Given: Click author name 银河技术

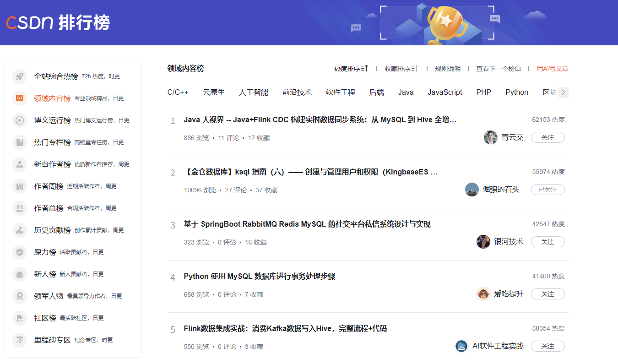Looking at the screenshot, I should coord(509,242).
